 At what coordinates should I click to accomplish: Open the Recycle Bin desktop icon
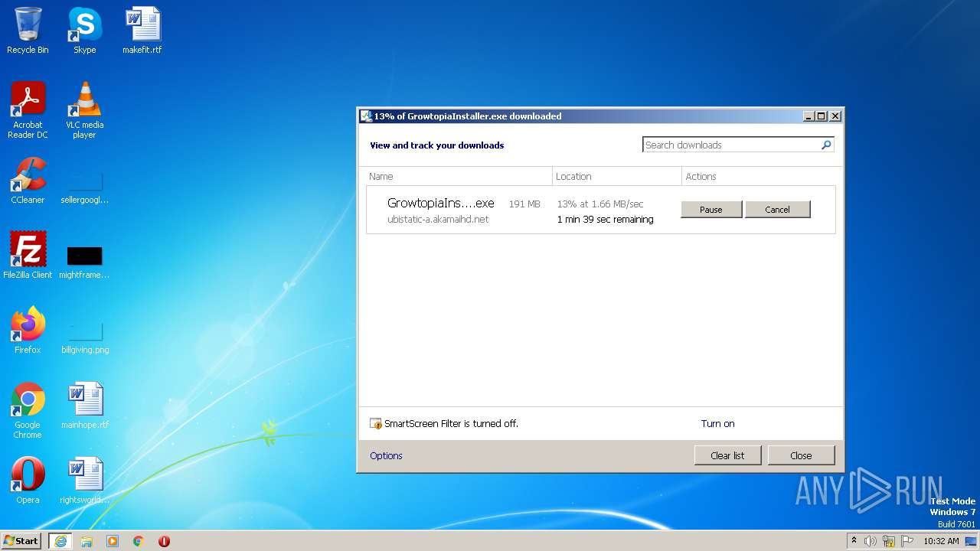(28, 31)
